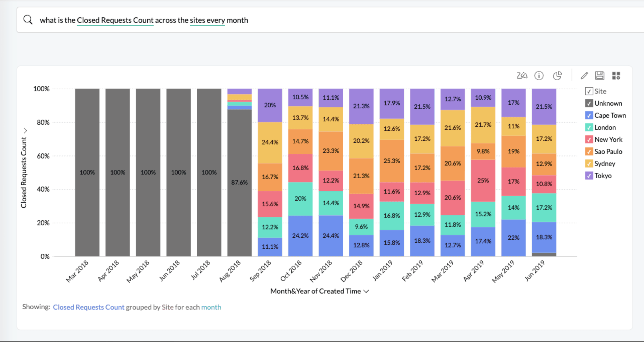
Task: Click the info circle icon
Action: [539, 76]
